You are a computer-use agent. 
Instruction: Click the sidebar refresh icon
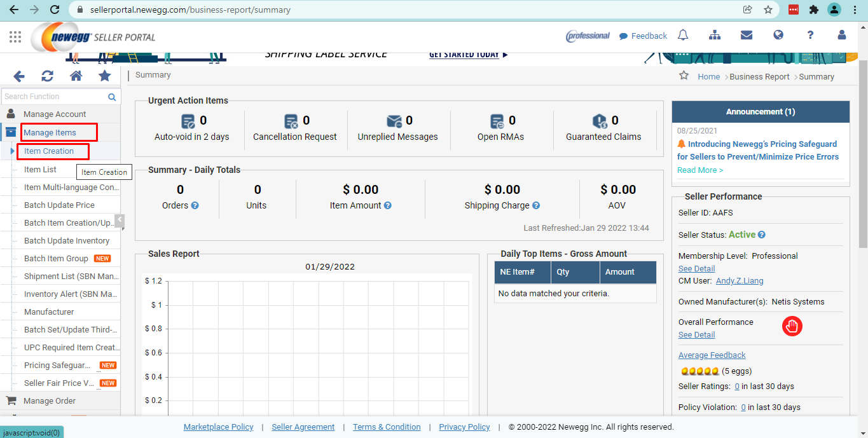(x=47, y=76)
